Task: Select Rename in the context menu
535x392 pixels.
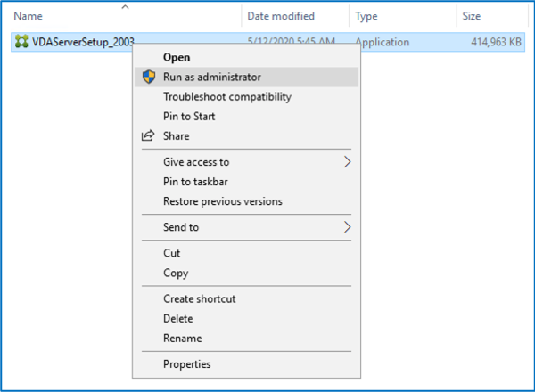Action: [183, 339]
